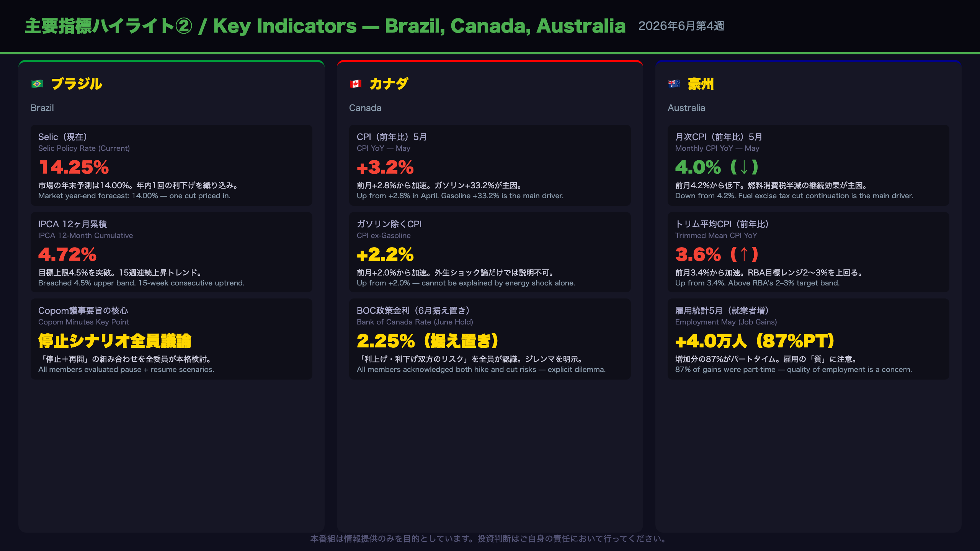
Task: Open the Bank of Canada Rate card
Action: 490,339
